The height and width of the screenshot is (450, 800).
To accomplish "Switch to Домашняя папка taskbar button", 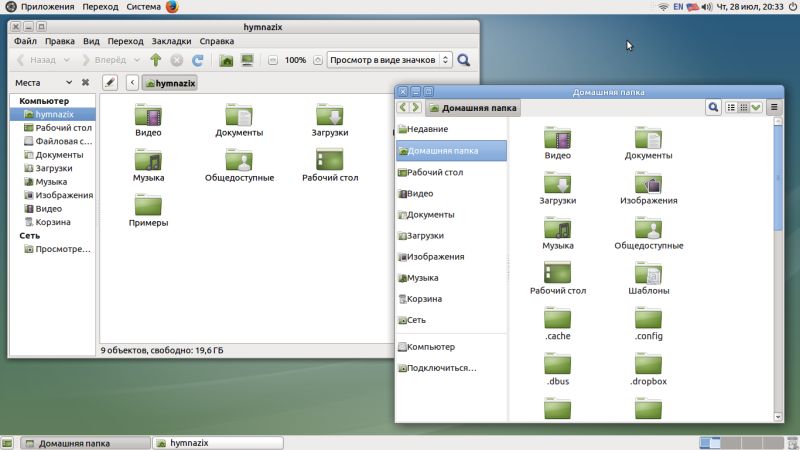I will coord(86,443).
